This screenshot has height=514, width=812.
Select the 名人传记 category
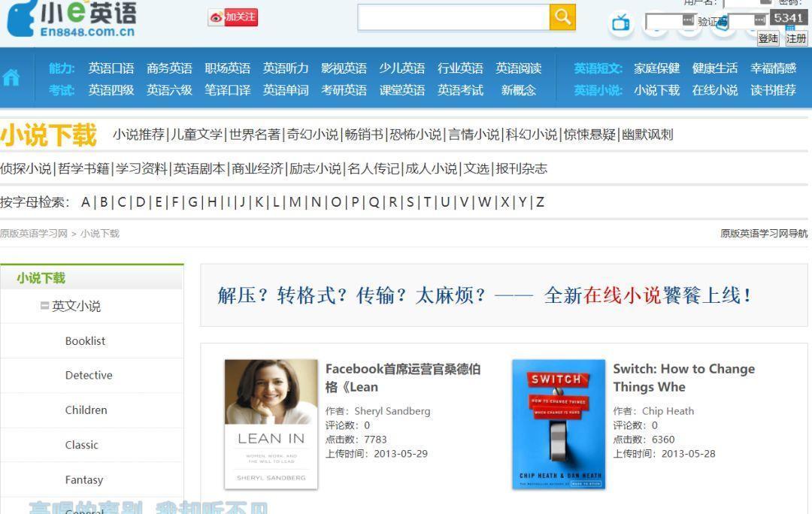click(374, 169)
